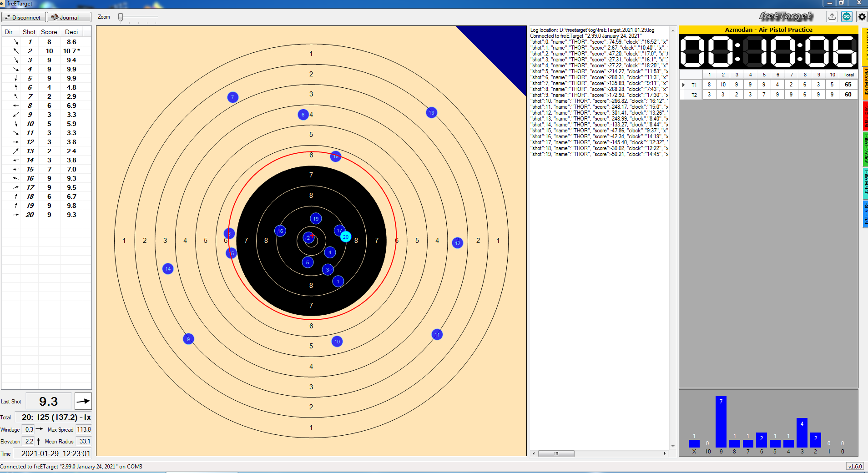Image resolution: width=868 pixels, height=473 pixels.
Task: Click shot marker 20 on target
Action: tap(346, 237)
